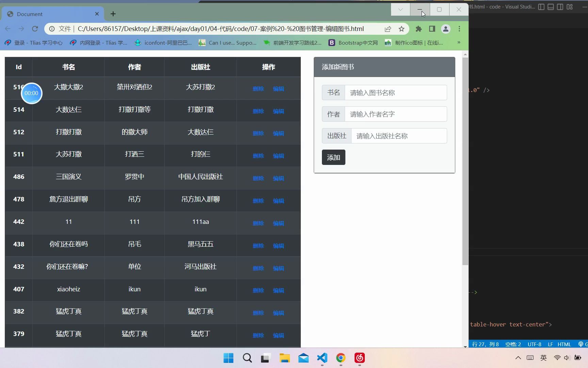Viewport: 588px width, 368px height.
Task: Open Mail app from the taskbar
Action: coord(303,358)
